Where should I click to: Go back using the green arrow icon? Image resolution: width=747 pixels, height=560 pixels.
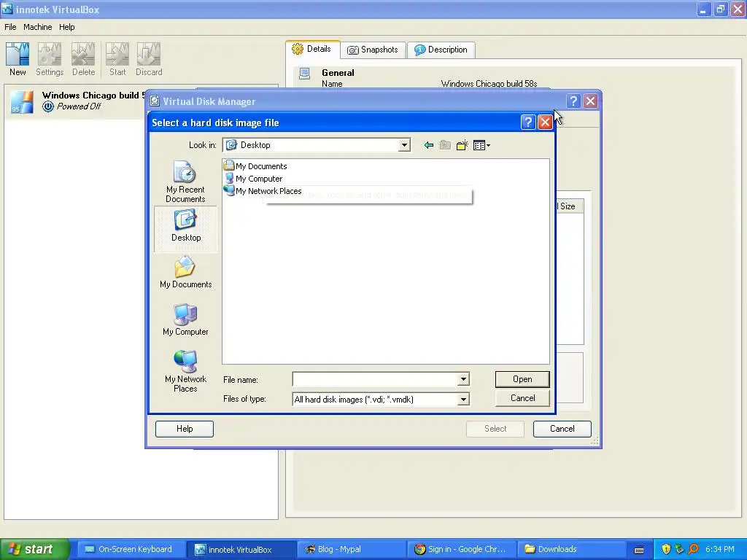(x=428, y=145)
